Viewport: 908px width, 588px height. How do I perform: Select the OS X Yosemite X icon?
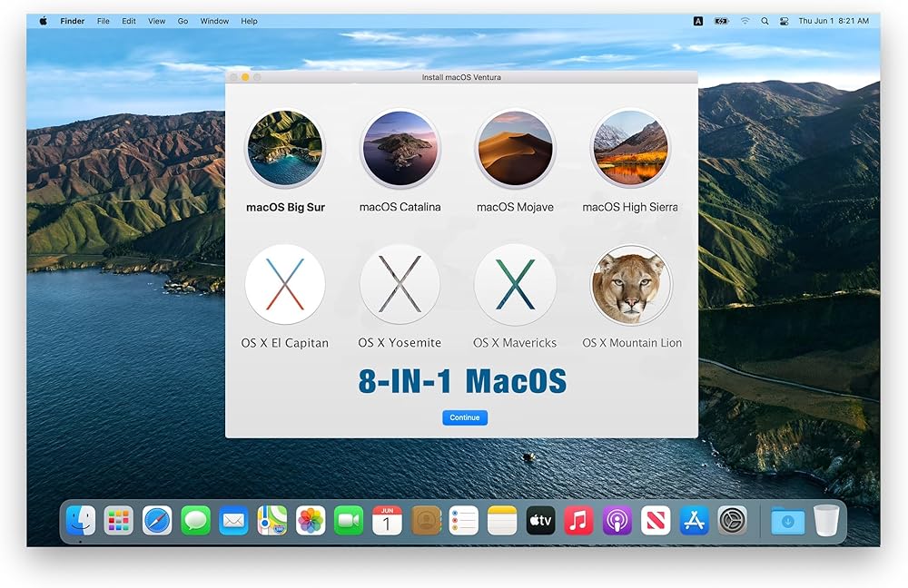pos(400,284)
